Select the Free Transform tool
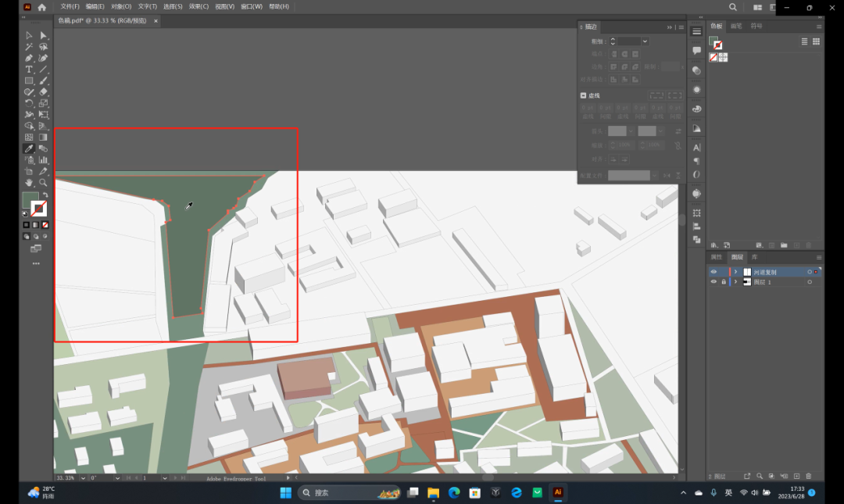 pyautogui.click(x=44, y=115)
